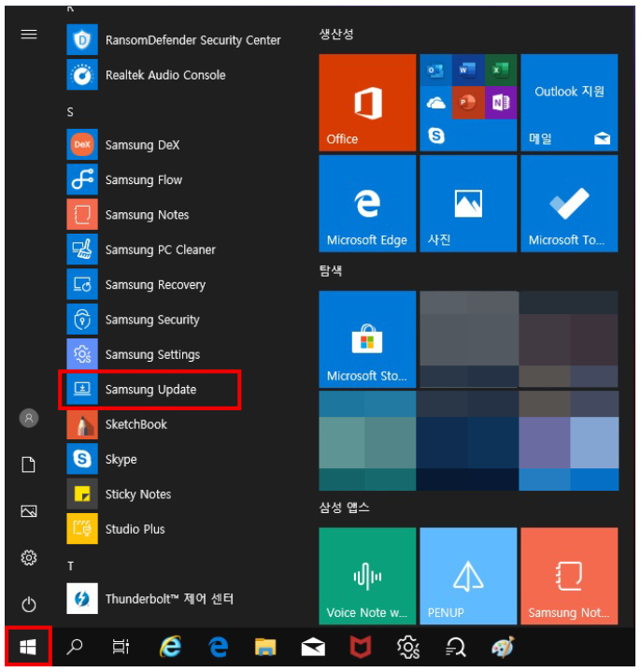Open the PENUP tile

pyautogui.click(x=468, y=576)
